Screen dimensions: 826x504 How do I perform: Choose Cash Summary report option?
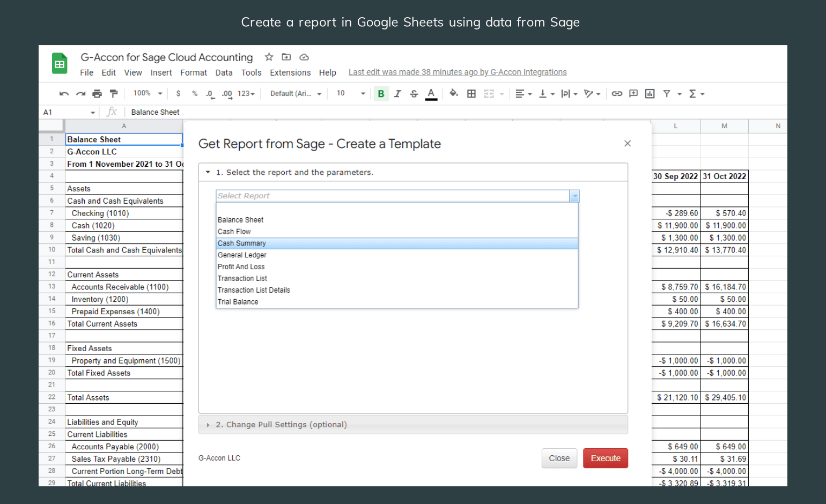point(397,243)
